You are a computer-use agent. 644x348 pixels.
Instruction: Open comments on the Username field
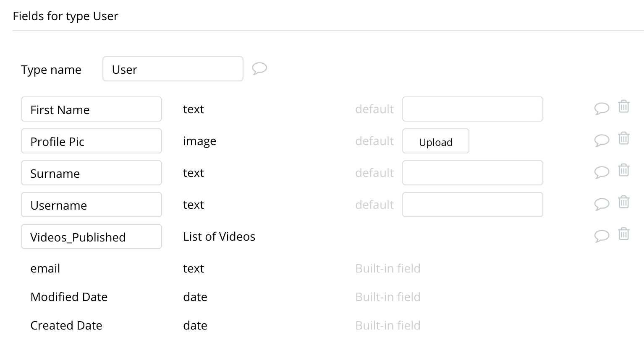[602, 204]
